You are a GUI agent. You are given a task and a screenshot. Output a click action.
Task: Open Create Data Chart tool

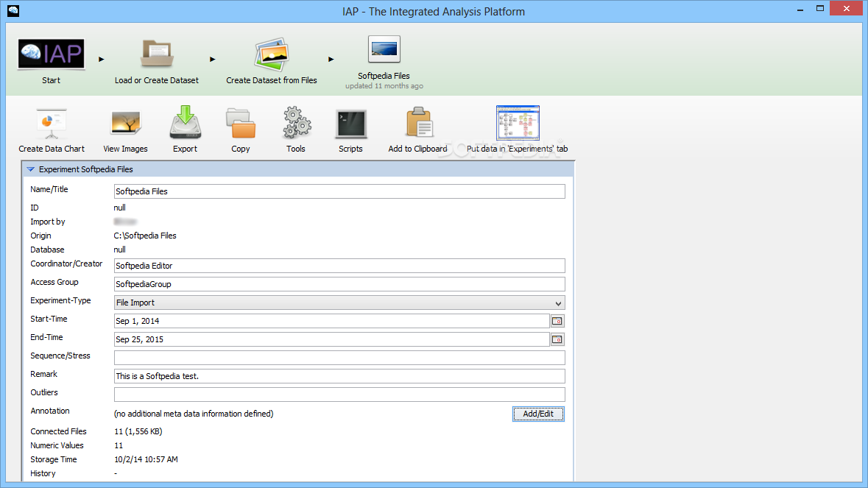[x=52, y=124]
